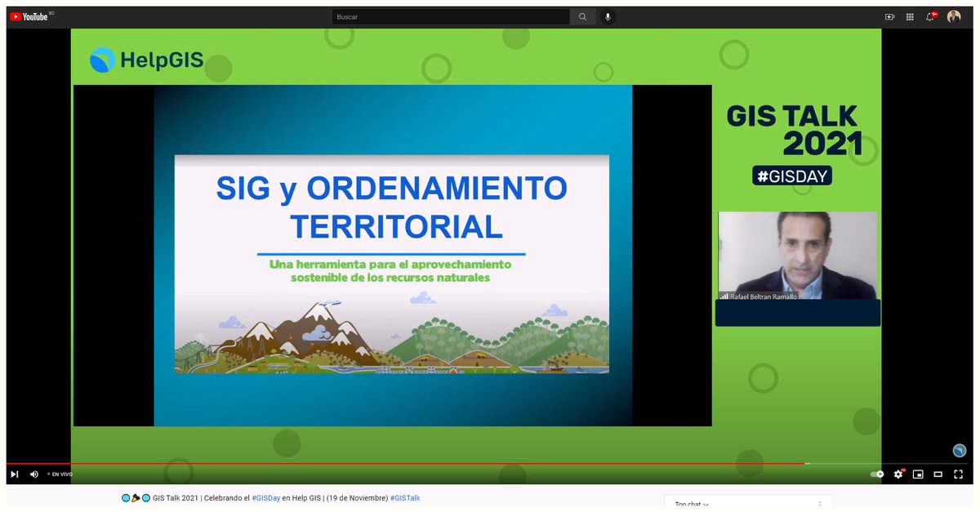This screenshot has height=512, width=980.
Task: Click the channel watermark in video corner
Action: click(960, 450)
